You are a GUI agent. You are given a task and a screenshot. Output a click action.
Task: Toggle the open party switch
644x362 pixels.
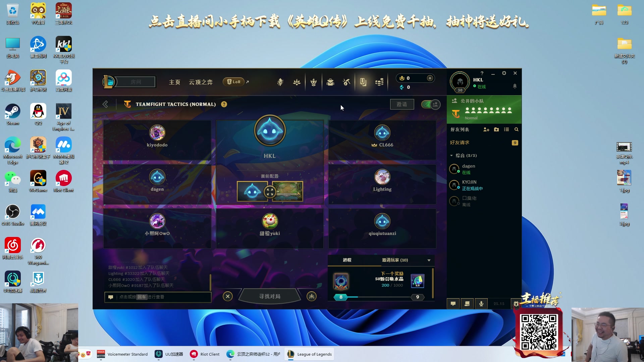point(431,104)
